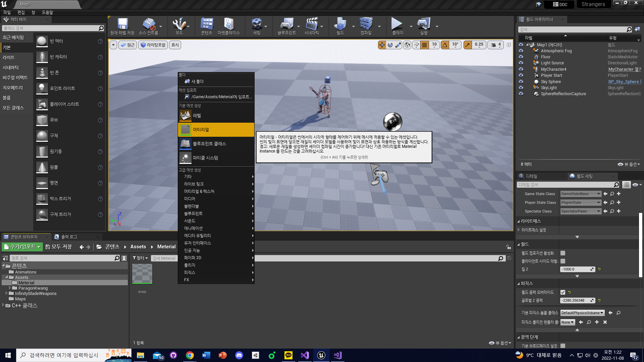Screen dimensions: 644x362
Task: Click the Cinematics (시네마틱) clapperboard icon
Action: [312, 24]
